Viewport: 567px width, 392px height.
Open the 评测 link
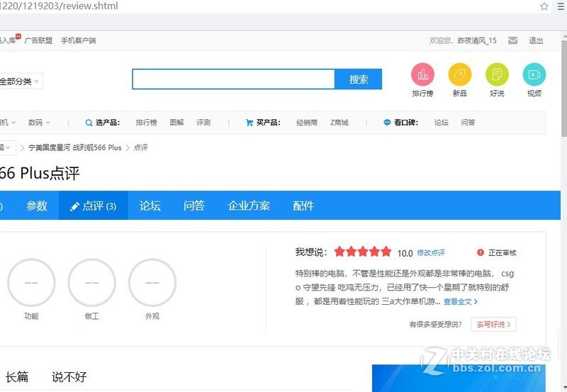click(203, 123)
